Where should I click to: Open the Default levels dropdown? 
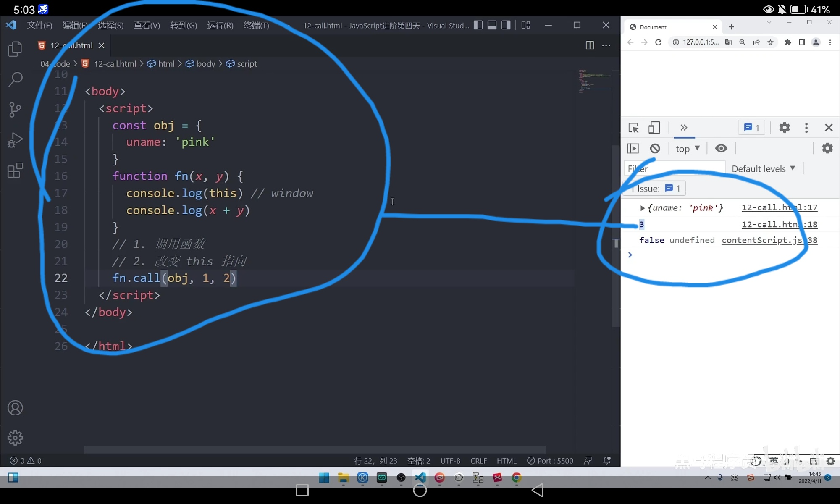[763, 169]
